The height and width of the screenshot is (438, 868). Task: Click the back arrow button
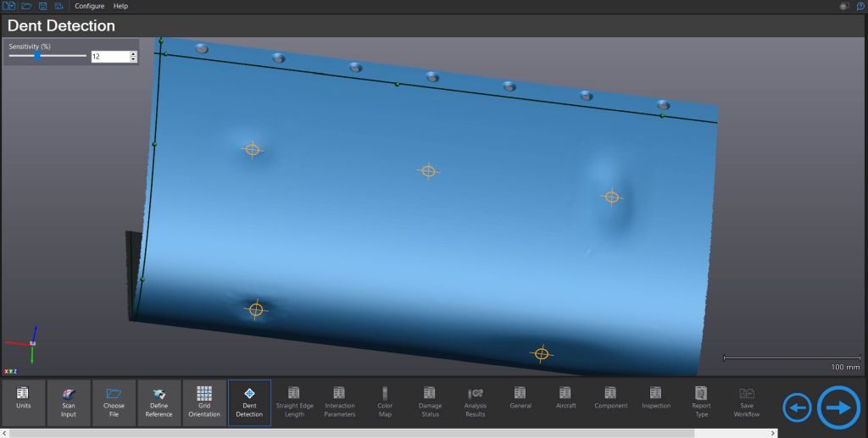797,408
